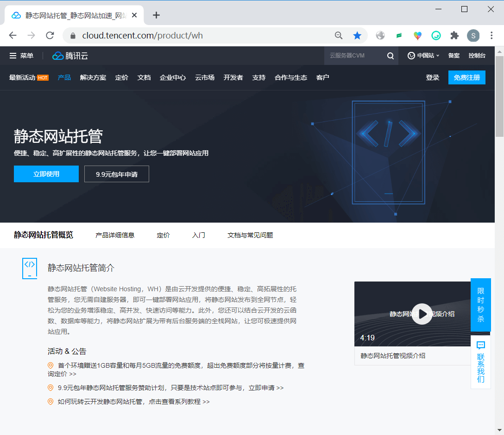The height and width of the screenshot is (435, 504).
Task: Click the 静态网站托管视频介绍 caption
Action: [x=393, y=356]
